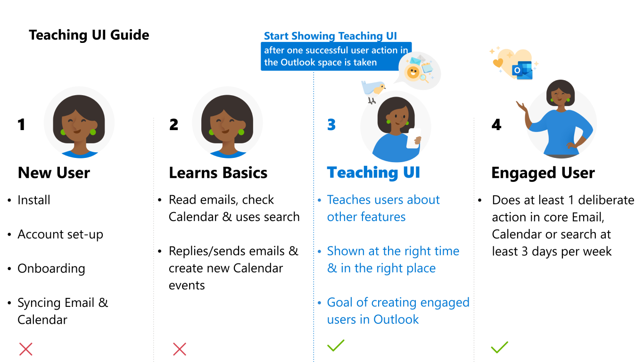644x362 pixels.
Task: Select the Engaged User heading
Action: pyautogui.click(x=543, y=173)
